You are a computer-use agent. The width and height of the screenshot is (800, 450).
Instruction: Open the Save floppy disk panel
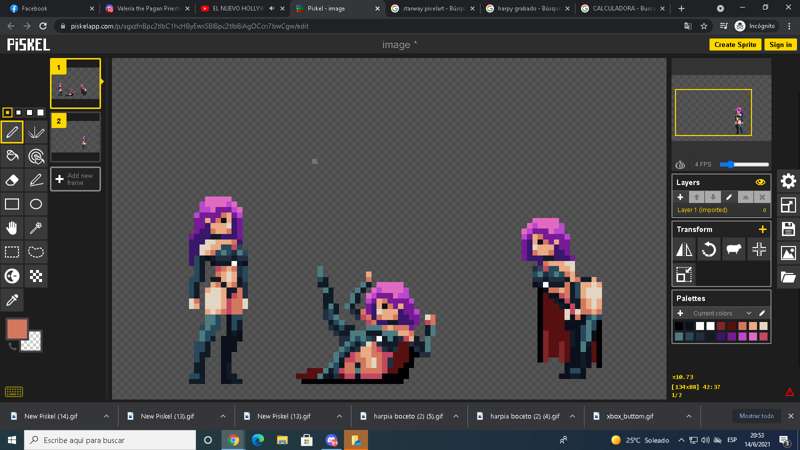788,229
